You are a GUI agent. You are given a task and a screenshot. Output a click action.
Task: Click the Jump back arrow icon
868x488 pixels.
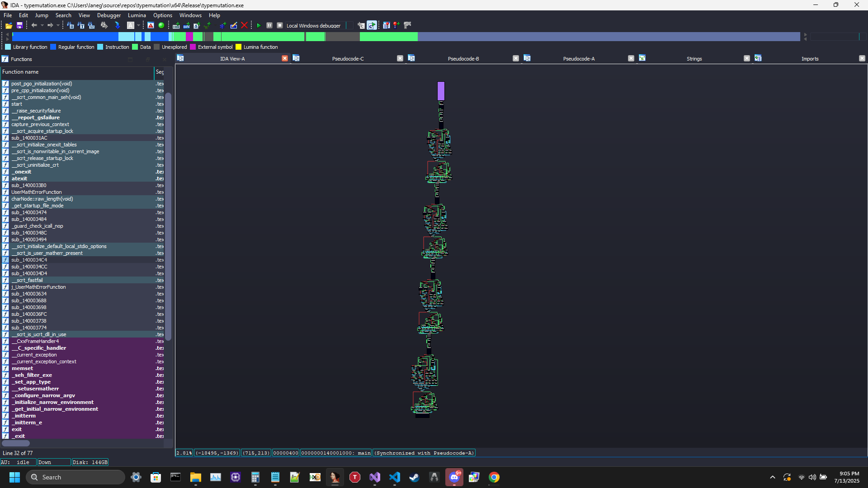34,26
